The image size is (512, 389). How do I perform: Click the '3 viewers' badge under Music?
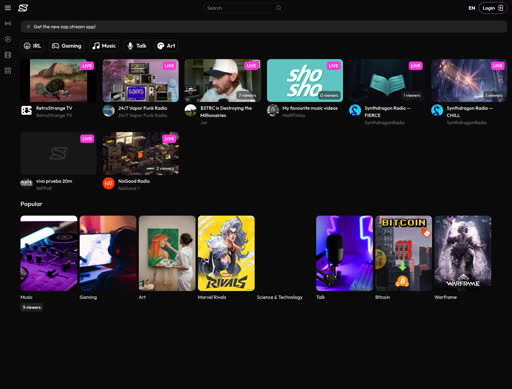click(32, 307)
